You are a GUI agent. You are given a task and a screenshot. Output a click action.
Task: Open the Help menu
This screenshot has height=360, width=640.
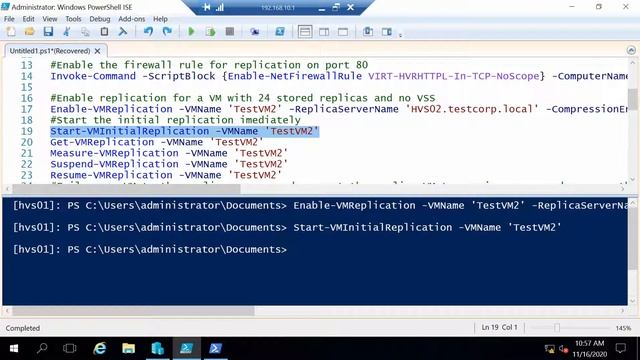pos(160,19)
